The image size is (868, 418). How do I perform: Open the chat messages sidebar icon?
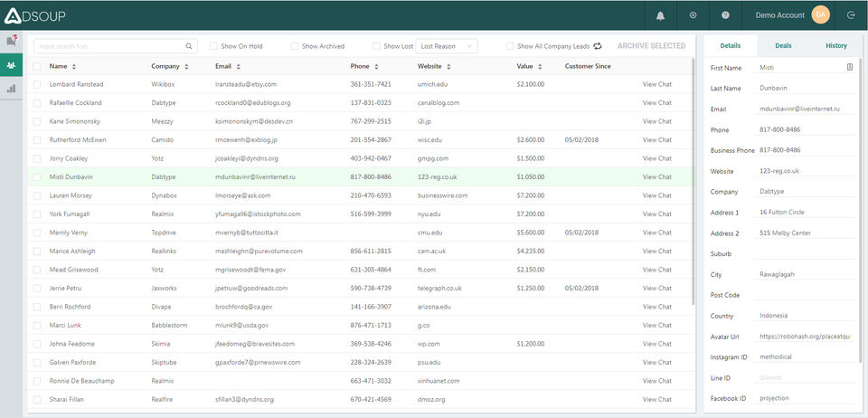coord(11,41)
